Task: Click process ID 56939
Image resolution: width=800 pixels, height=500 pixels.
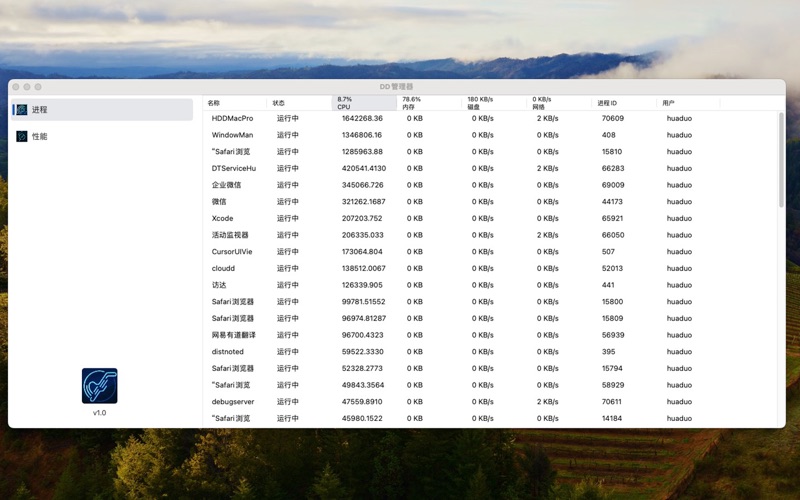Action: pyautogui.click(x=613, y=335)
